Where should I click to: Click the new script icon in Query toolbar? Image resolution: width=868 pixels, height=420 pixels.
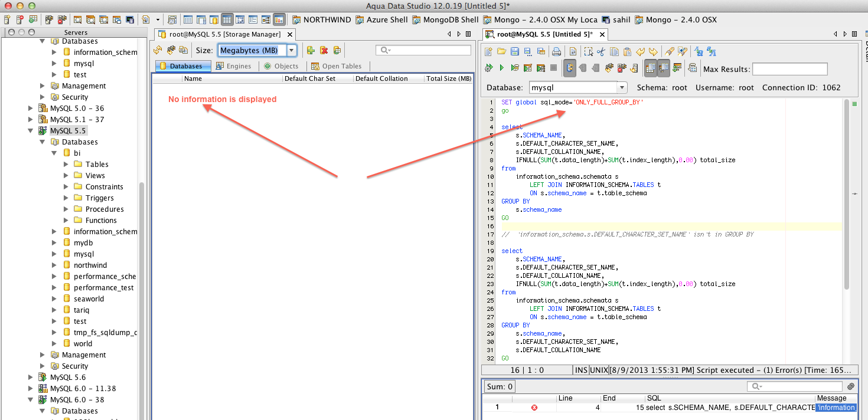[x=488, y=51]
